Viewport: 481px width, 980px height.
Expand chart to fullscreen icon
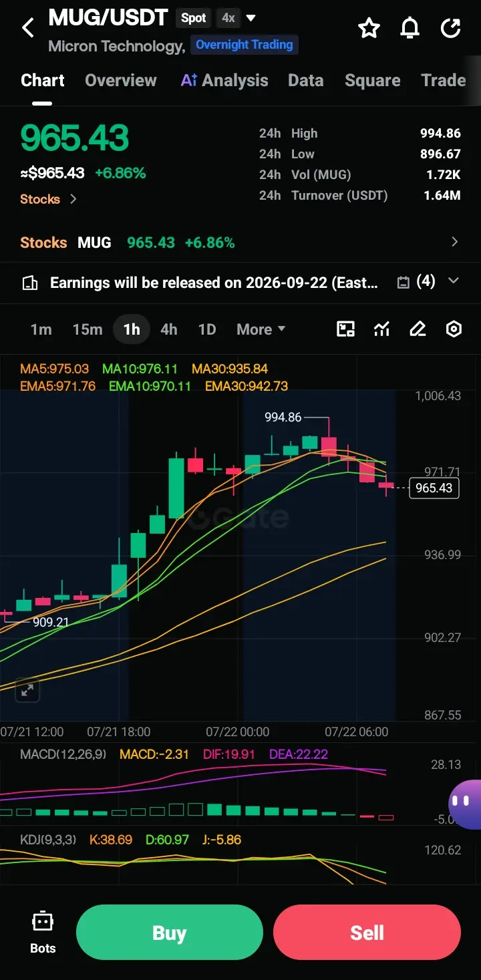click(27, 690)
